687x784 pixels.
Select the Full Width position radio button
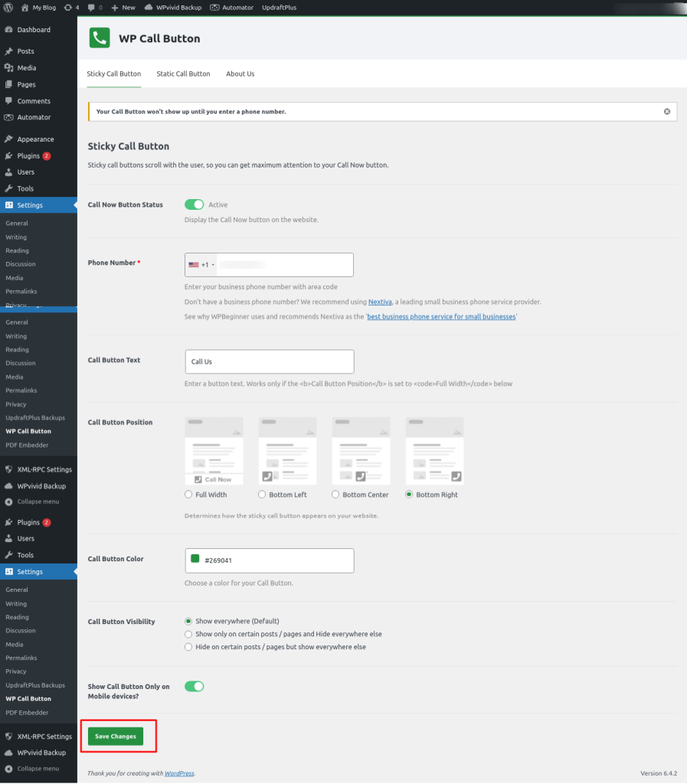click(188, 495)
